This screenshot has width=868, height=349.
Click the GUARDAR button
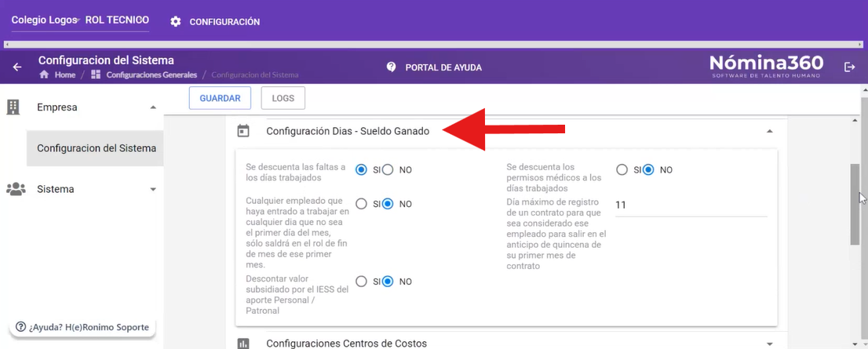(220, 99)
